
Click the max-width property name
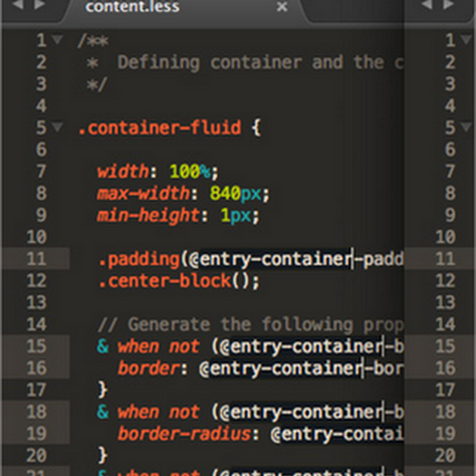(143, 193)
